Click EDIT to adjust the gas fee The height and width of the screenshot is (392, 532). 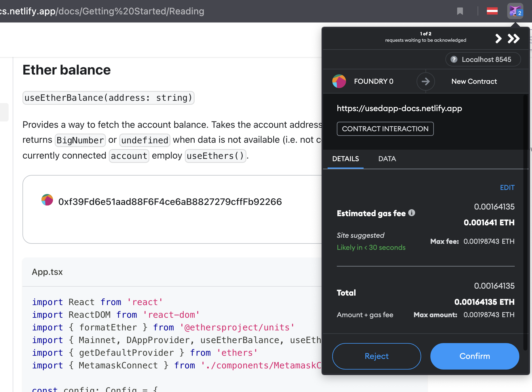(507, 187)
